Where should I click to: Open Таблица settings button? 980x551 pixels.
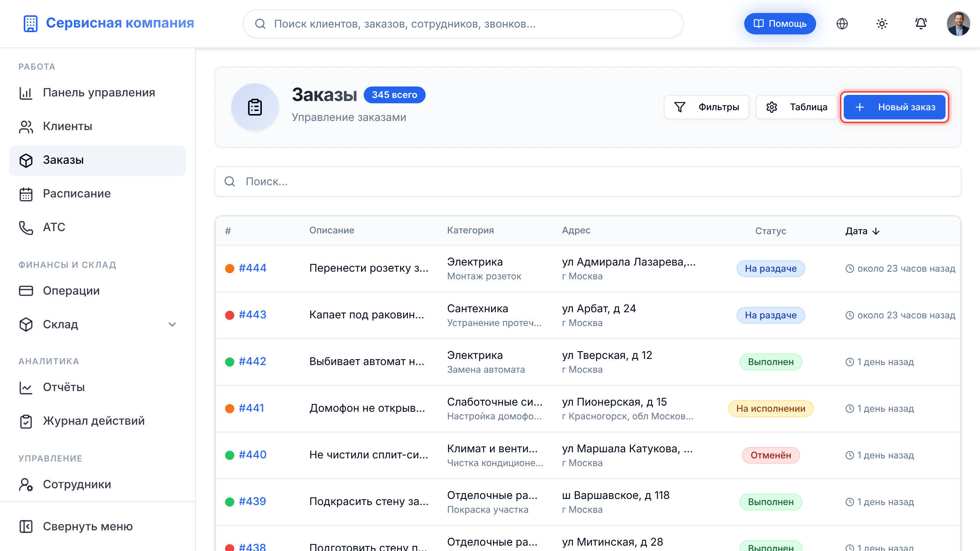point(797,107)
